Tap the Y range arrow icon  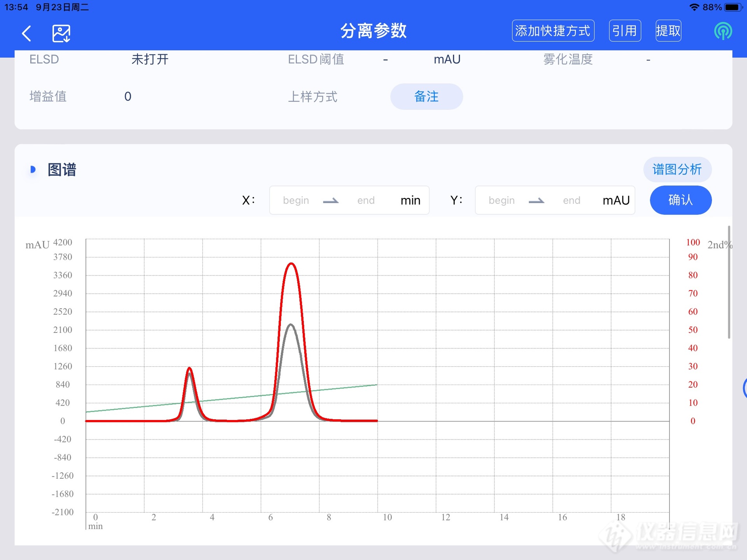point(536,201)
